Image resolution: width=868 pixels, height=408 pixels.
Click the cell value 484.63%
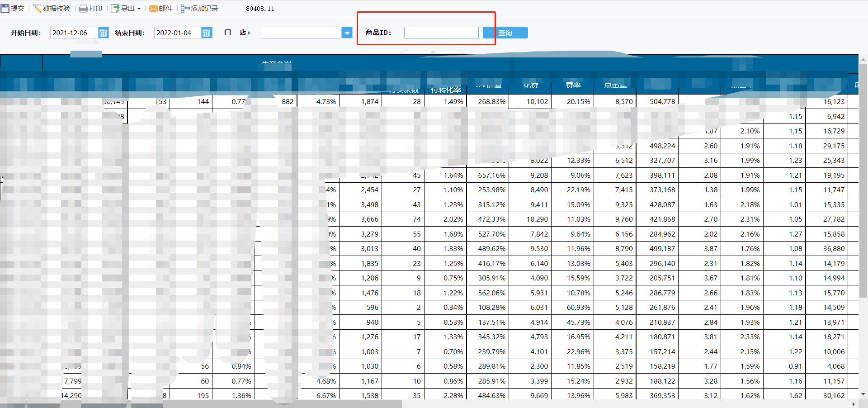tap(491, 396)
